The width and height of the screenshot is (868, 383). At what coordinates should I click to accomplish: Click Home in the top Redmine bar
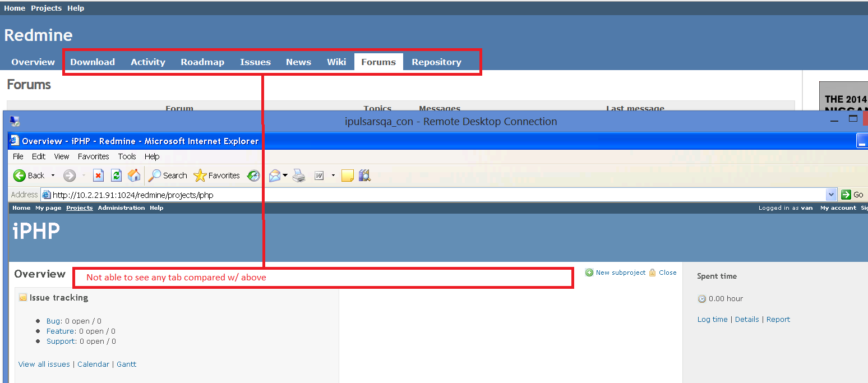(15, 8)
